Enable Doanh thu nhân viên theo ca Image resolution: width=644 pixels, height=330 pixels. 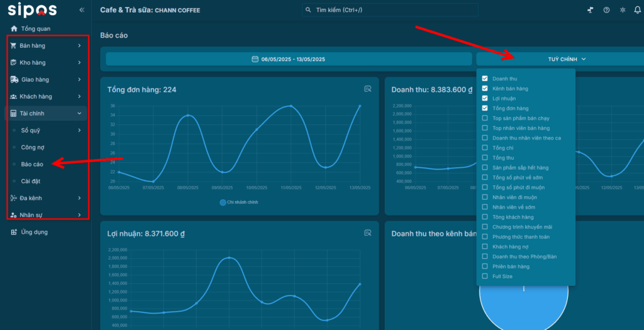click(485, 138)
